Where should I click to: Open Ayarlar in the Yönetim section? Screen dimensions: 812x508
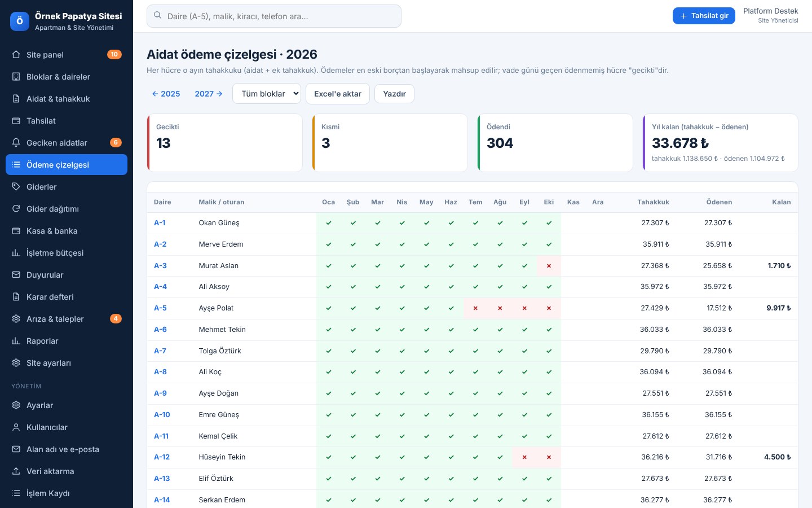point(67,405)
